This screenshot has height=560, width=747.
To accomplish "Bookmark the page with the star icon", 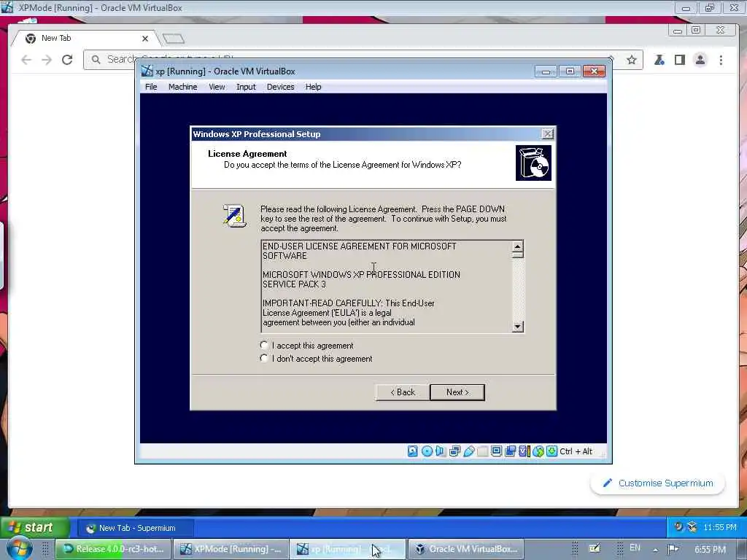I will click(x=632, y=60).
